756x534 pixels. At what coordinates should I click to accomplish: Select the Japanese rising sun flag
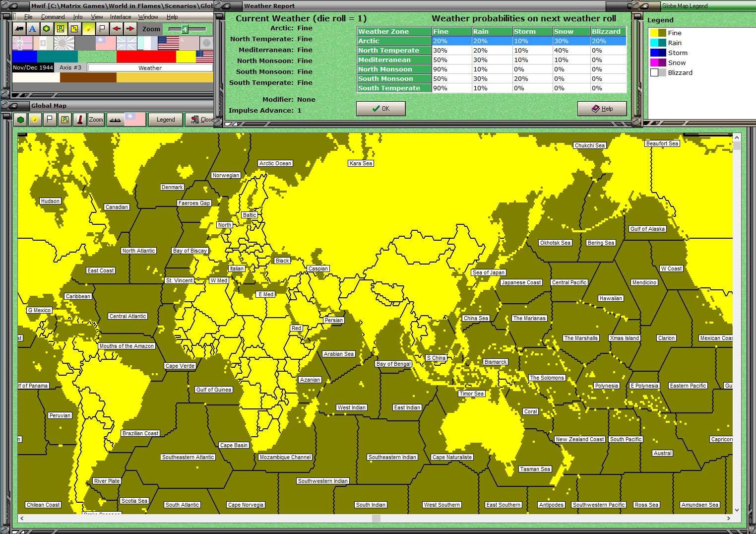(64, 43)
